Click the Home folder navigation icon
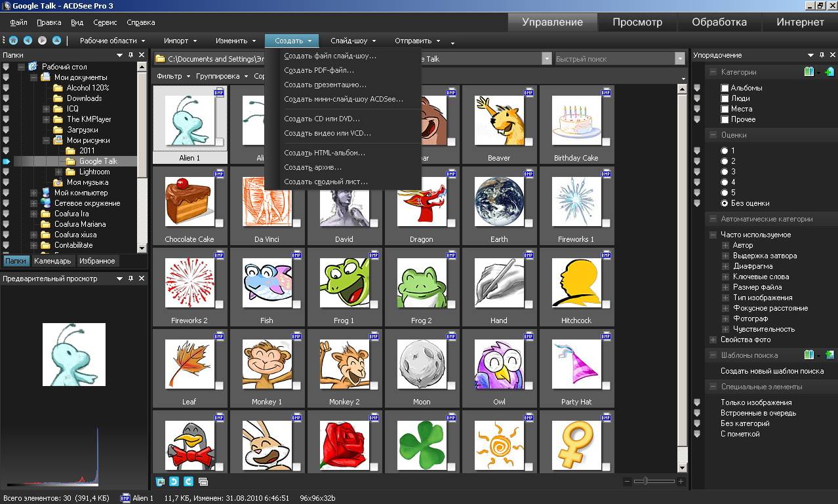The height and width of the screenshot is (504, 838). [13, 41]
